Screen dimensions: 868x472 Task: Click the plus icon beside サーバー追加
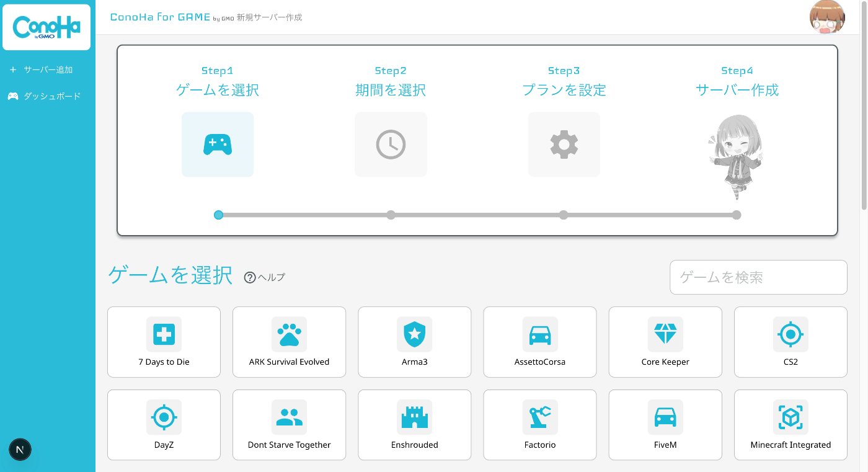tap(13, 70)
